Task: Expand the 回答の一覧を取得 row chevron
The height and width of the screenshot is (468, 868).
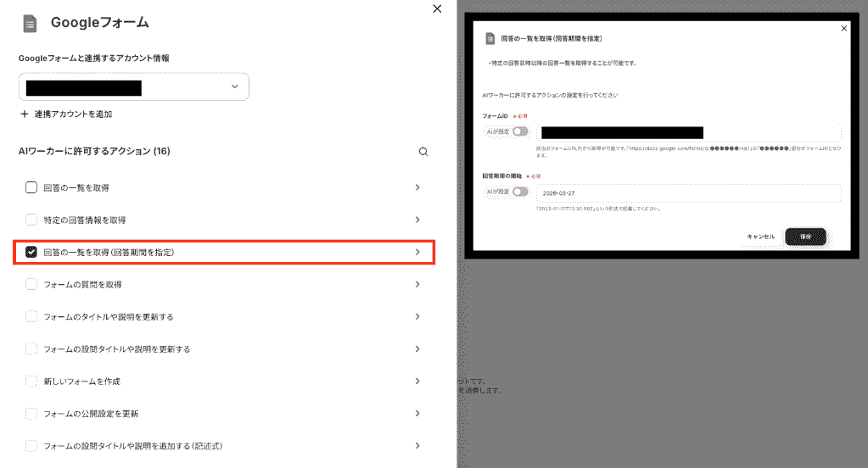Action: coord(417,187)
